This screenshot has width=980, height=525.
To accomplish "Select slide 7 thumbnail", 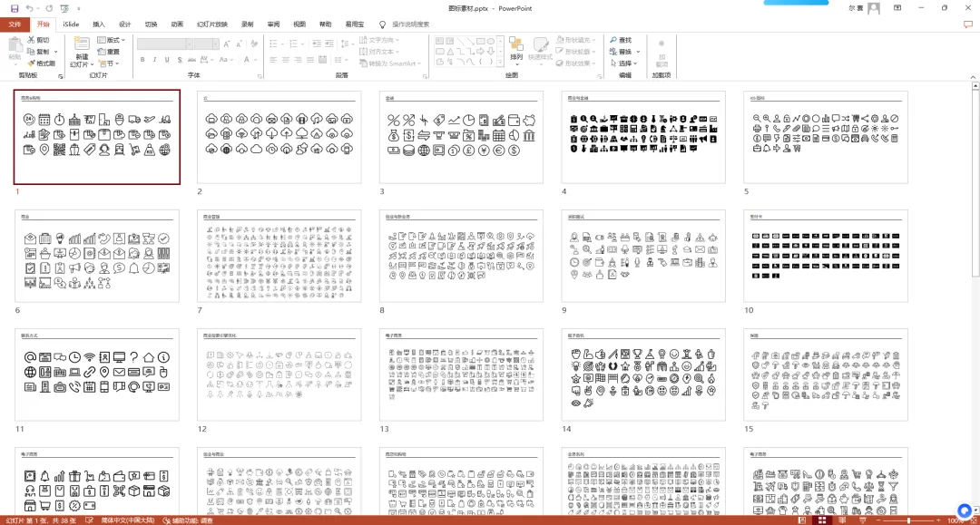I will tap(279, 256).
